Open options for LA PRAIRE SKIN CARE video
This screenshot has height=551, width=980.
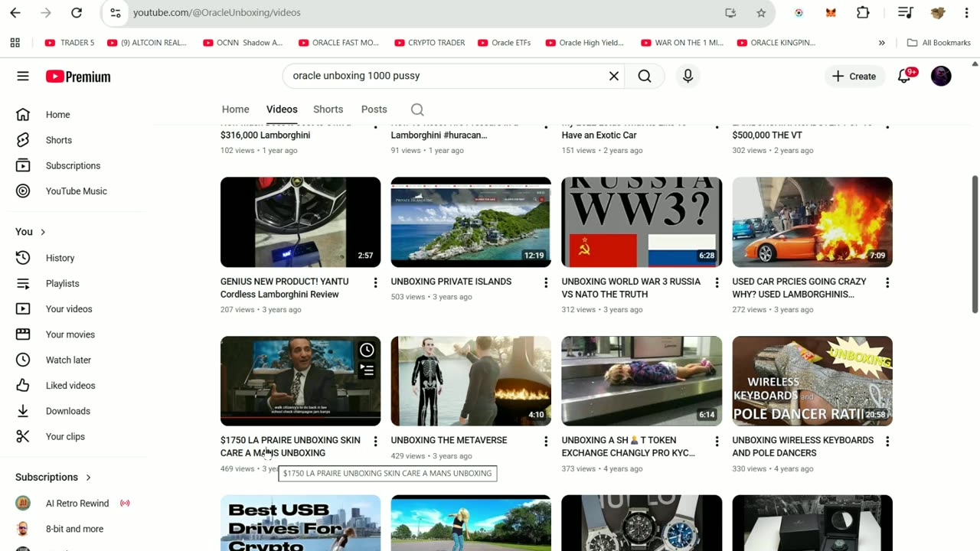(375, 442)
